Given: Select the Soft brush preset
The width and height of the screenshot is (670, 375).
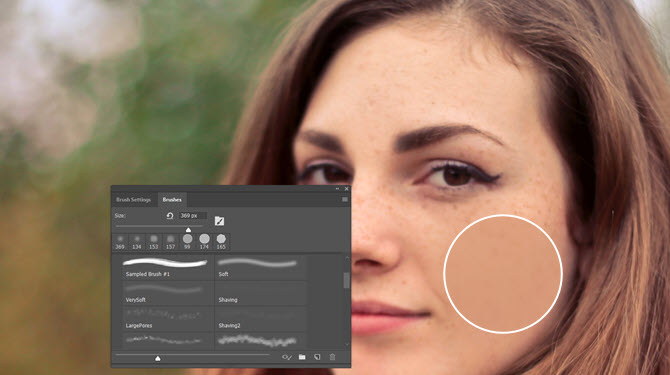Looking at the screenshot, I should [261, 267].
